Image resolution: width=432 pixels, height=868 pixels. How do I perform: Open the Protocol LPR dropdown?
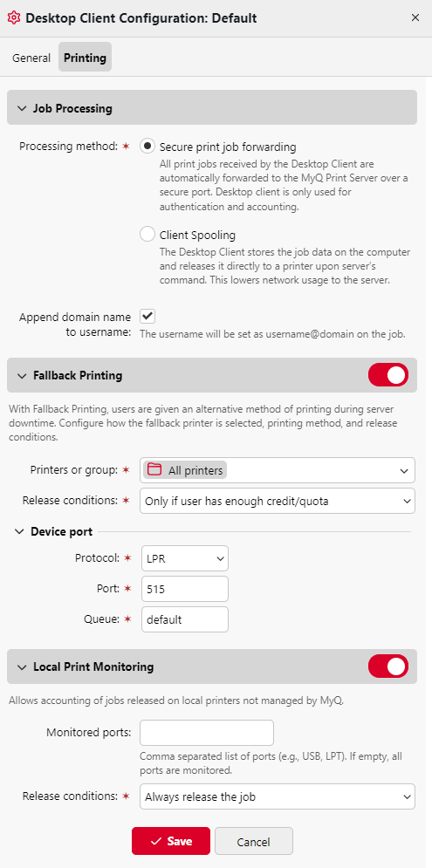(185, 558)
